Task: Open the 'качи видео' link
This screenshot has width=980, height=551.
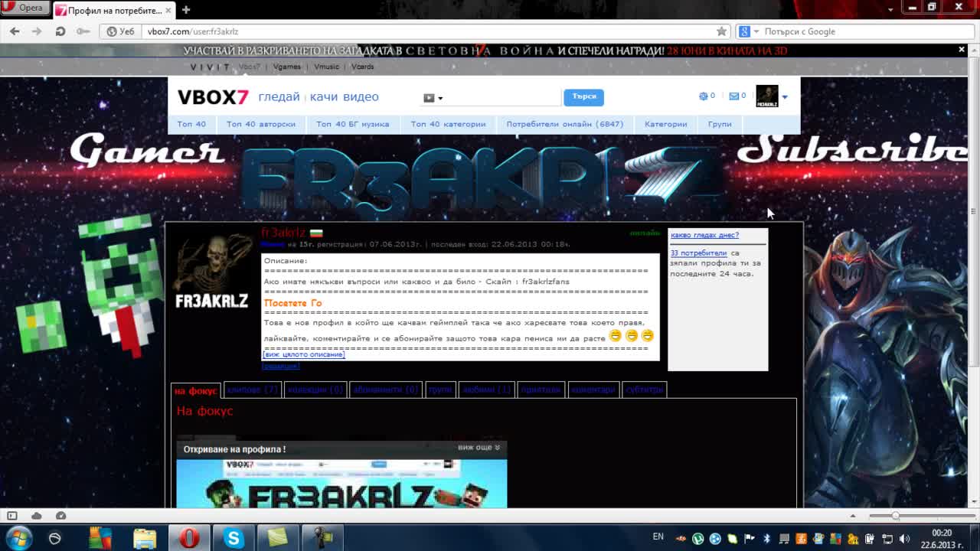Action: 344,97
